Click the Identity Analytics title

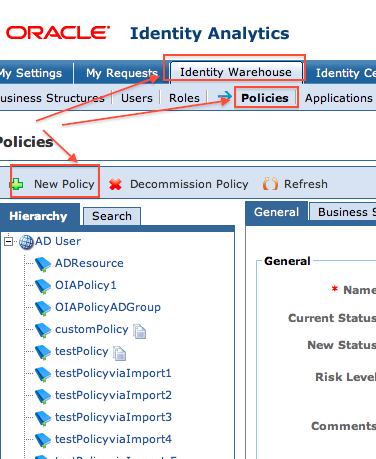[210, 34]
